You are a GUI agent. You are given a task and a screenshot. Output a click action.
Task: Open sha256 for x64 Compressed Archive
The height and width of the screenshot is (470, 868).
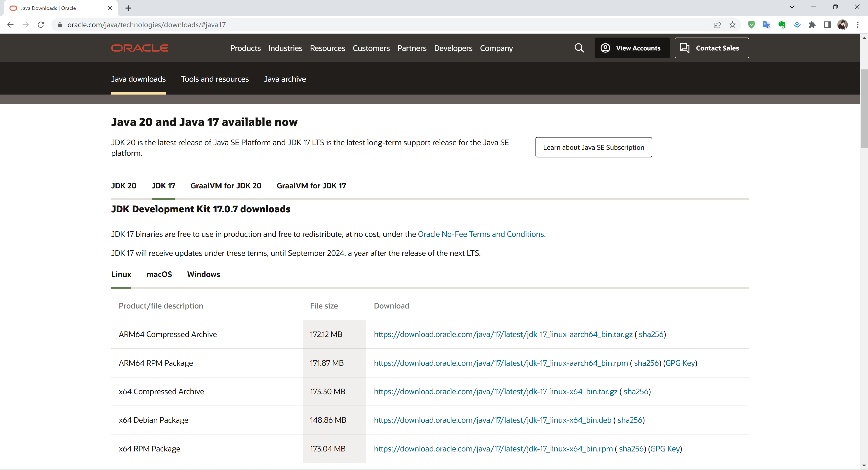pyautogui.click(x=636, y=392)
